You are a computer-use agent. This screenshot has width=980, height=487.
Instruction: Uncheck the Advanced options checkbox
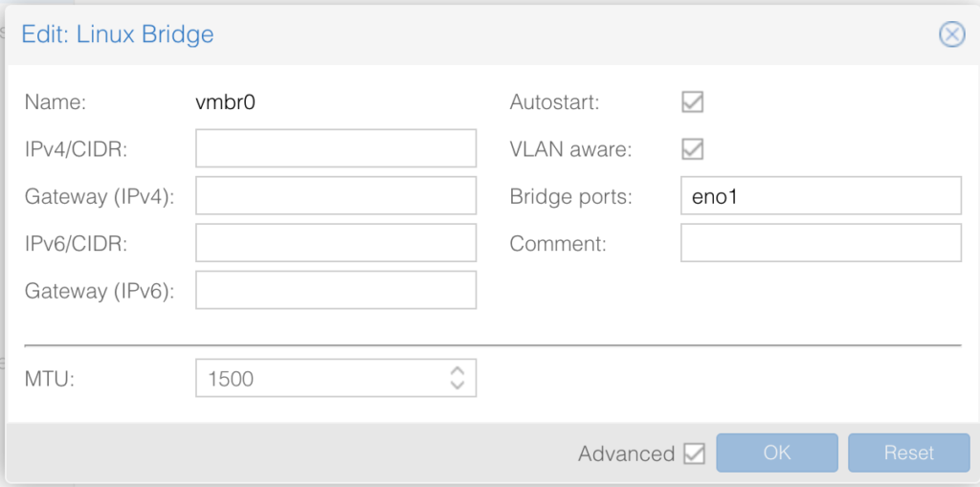[695, 454]
